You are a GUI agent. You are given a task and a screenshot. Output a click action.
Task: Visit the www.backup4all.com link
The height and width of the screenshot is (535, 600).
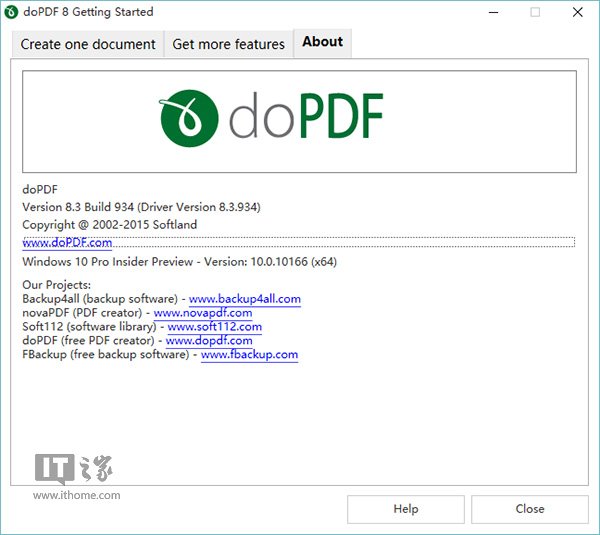click(245, 299)
